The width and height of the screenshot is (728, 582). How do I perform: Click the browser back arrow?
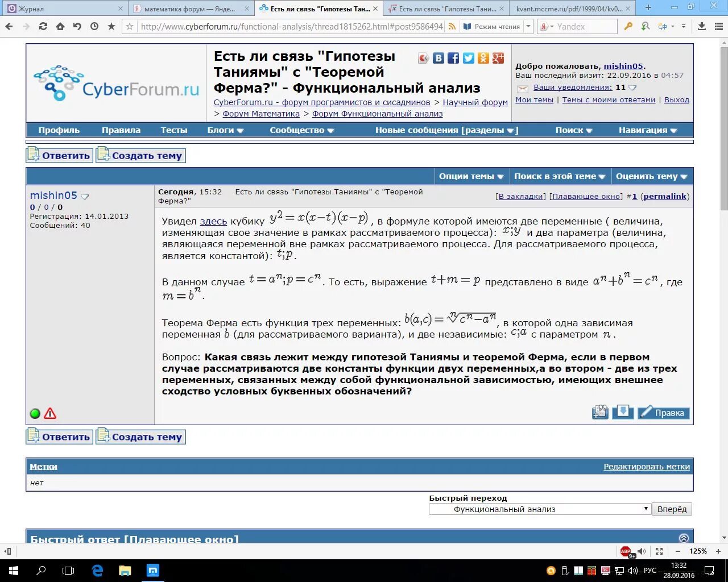pyautogui.click(x=9, y=27)
